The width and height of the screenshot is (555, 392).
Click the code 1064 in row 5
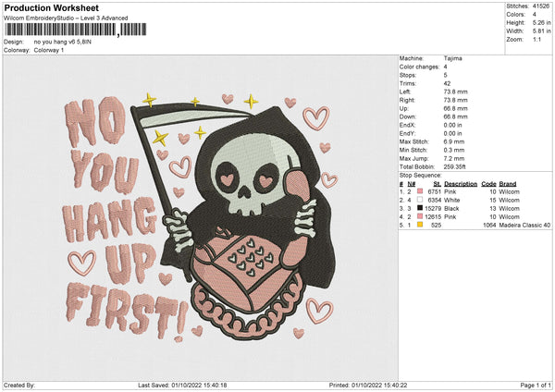click(x=489, y=225)
